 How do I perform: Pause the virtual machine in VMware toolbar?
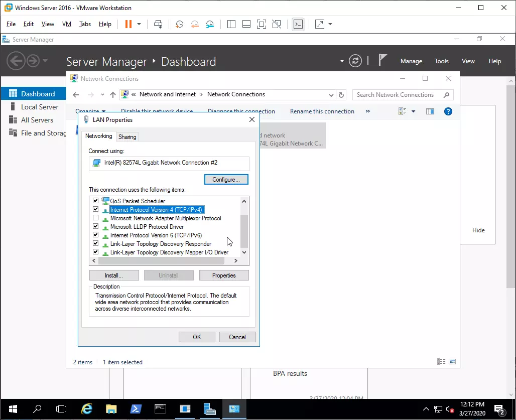pos(128,24)
